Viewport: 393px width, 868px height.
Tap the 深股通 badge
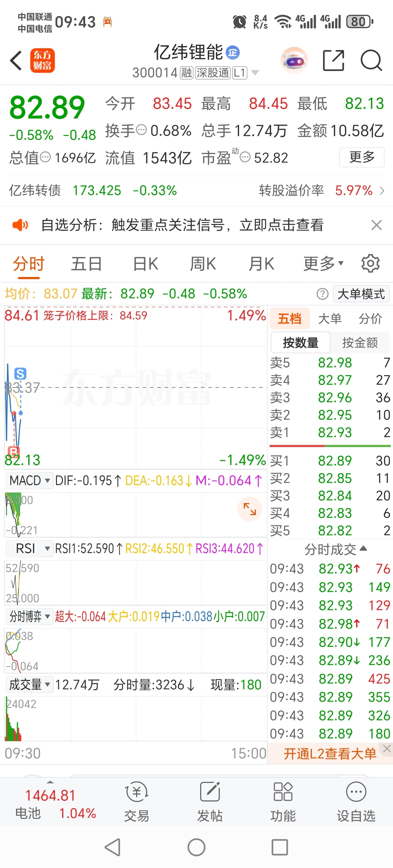coord(213,73)
